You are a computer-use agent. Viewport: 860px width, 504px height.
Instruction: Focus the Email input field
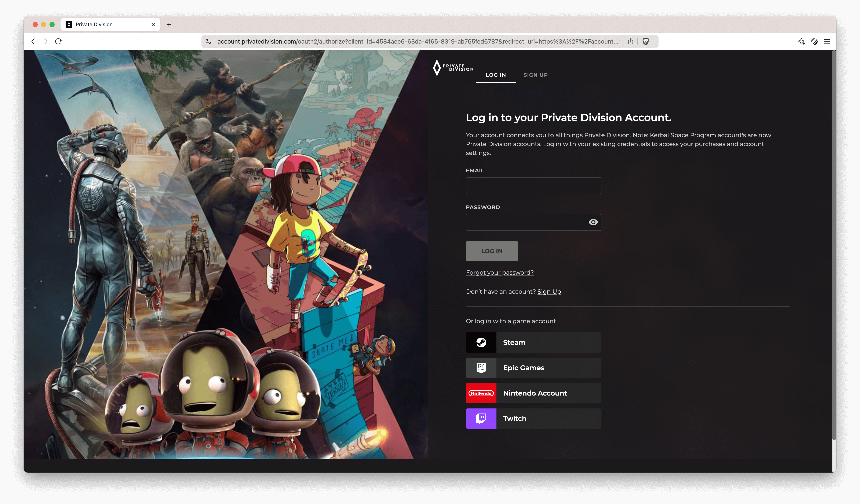pos(533,185)
